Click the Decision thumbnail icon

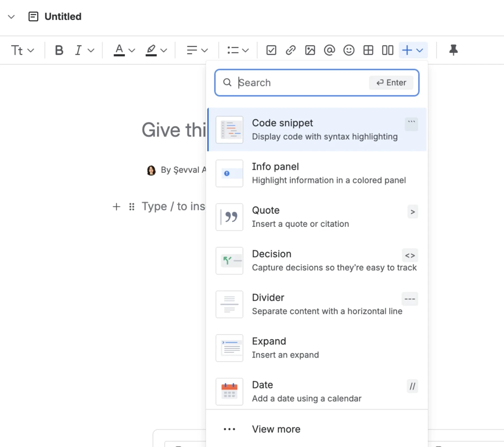(229, 261)
